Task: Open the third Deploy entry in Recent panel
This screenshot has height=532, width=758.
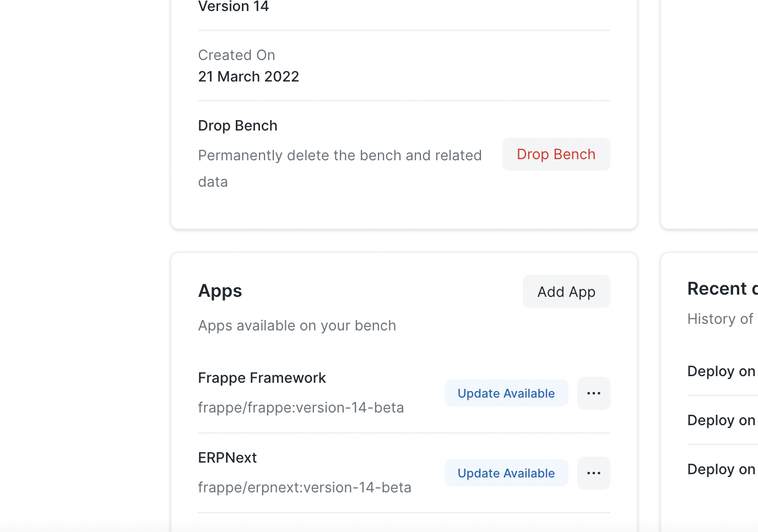Action: coord(721,469)
